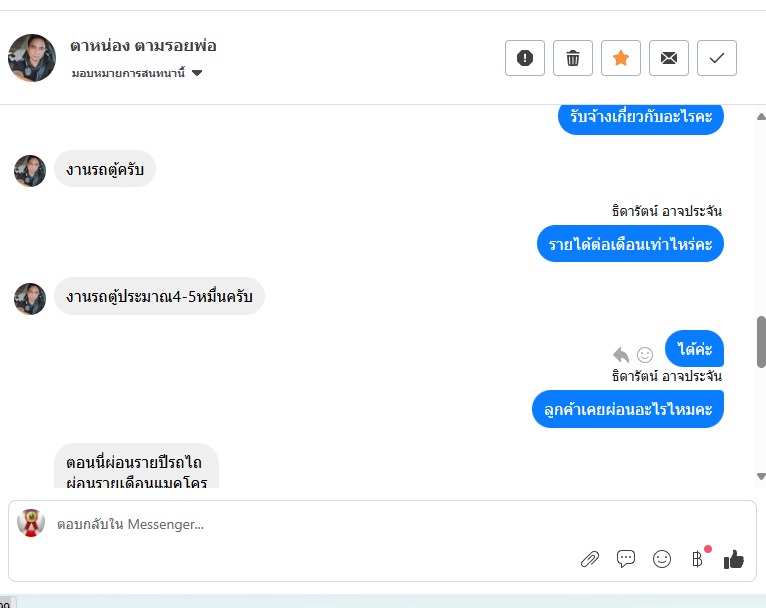Click scrollbar up arrow in chat
The image size is (766, 608).
click(761, 116)
